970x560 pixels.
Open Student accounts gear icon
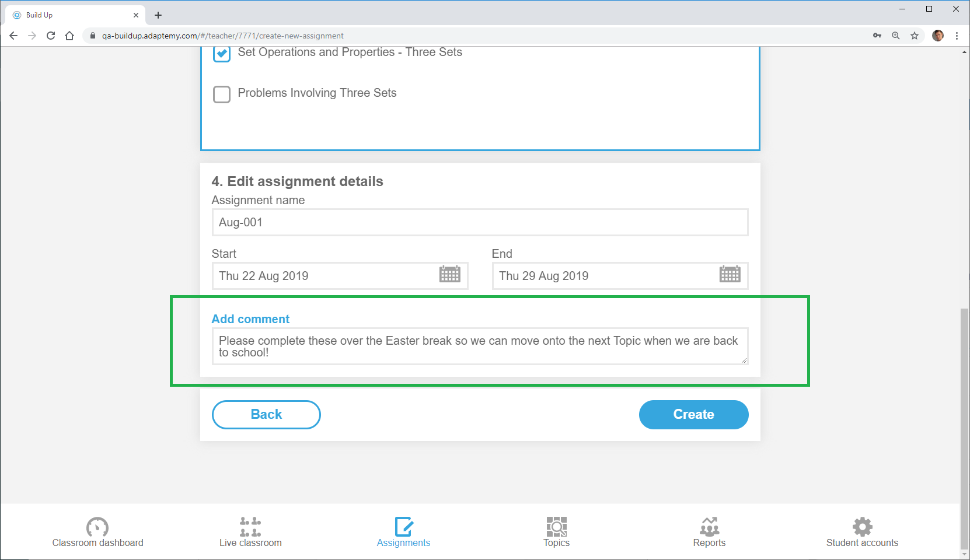click(x=862, y=527)
